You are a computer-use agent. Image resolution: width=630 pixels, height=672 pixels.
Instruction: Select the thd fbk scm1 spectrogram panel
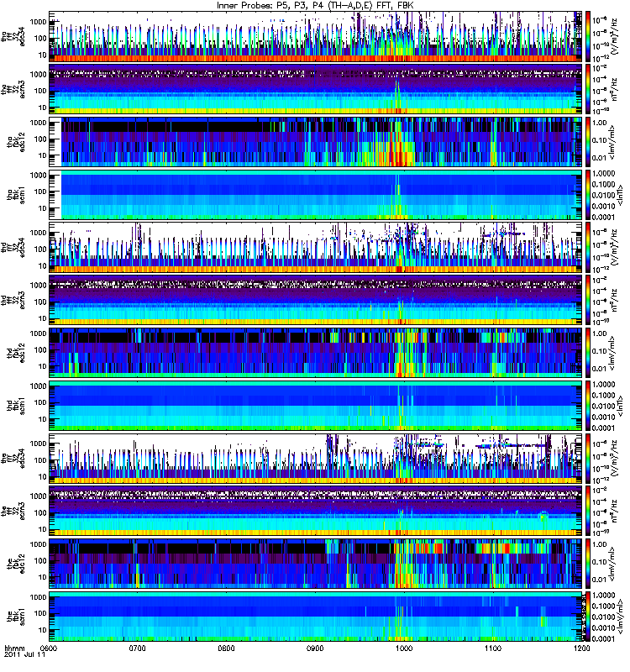click(x=316, y=406)
